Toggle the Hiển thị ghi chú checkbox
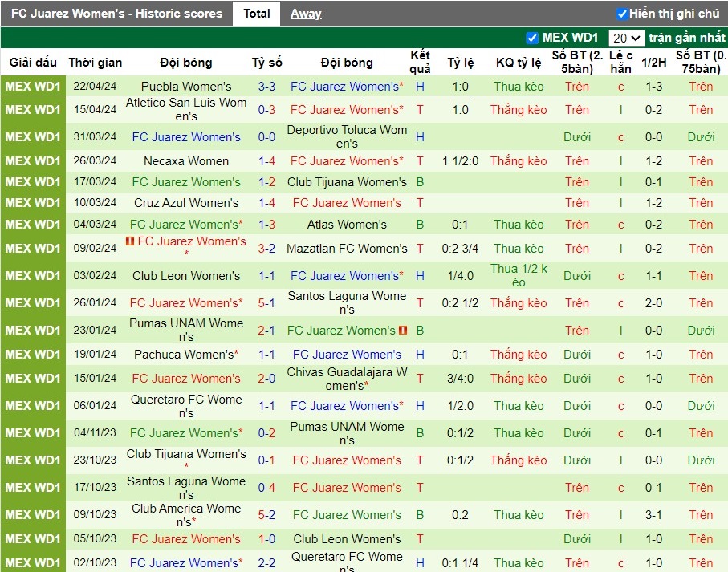The height and width of the screenshot is (572, 728). point(622,14)
